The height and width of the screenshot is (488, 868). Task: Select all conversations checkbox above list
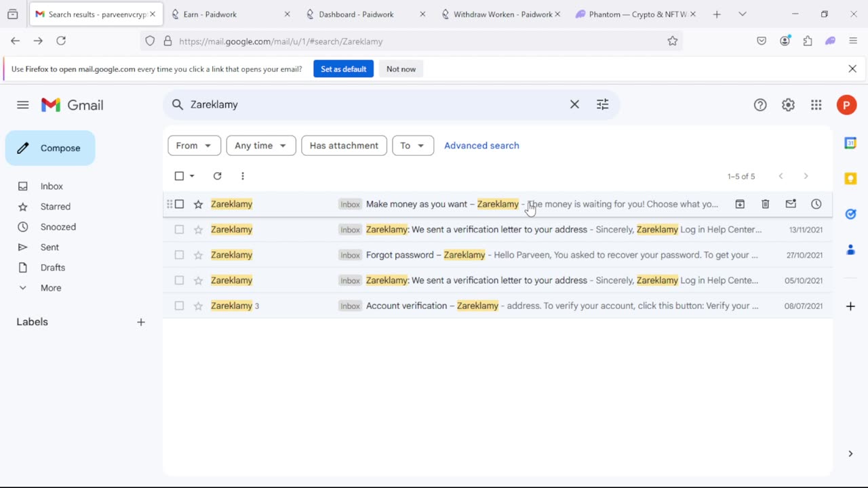pos(179,176)
